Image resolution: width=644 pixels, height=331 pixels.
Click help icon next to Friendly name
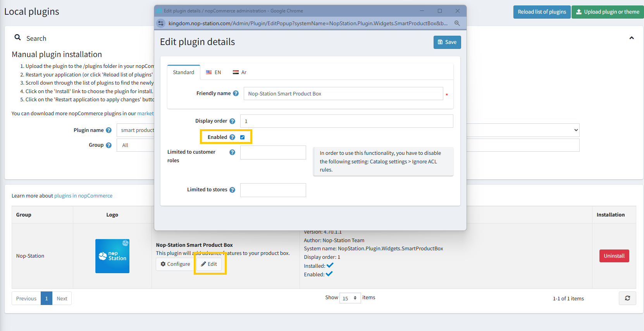point(236,94)
